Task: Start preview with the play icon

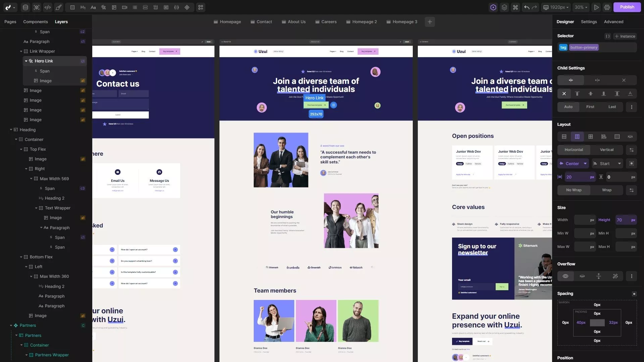Action: point(596,7)
